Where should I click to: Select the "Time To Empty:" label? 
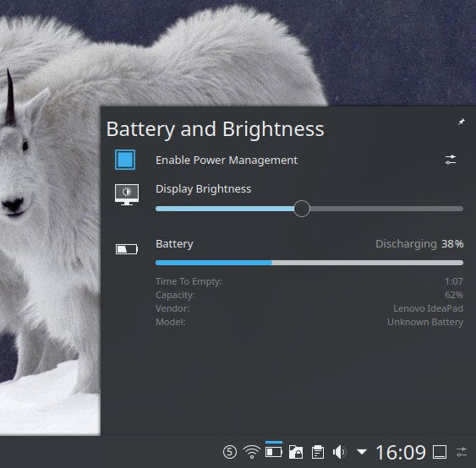pyautogui.click(x=189, y=281)
